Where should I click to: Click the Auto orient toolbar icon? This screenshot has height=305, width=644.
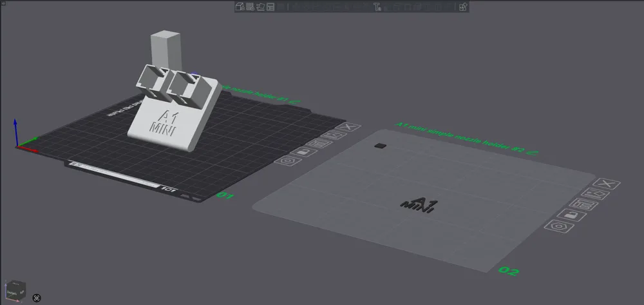260,6
